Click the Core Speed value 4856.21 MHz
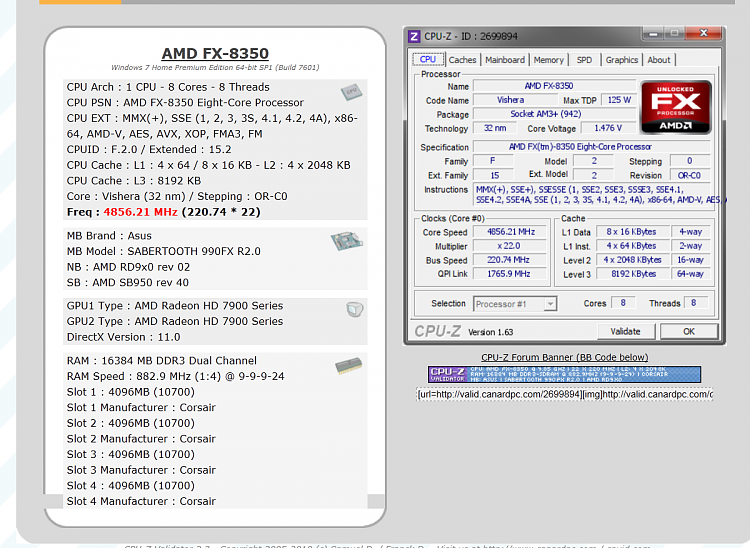This screenshot has height=548, width=750. 511,232
